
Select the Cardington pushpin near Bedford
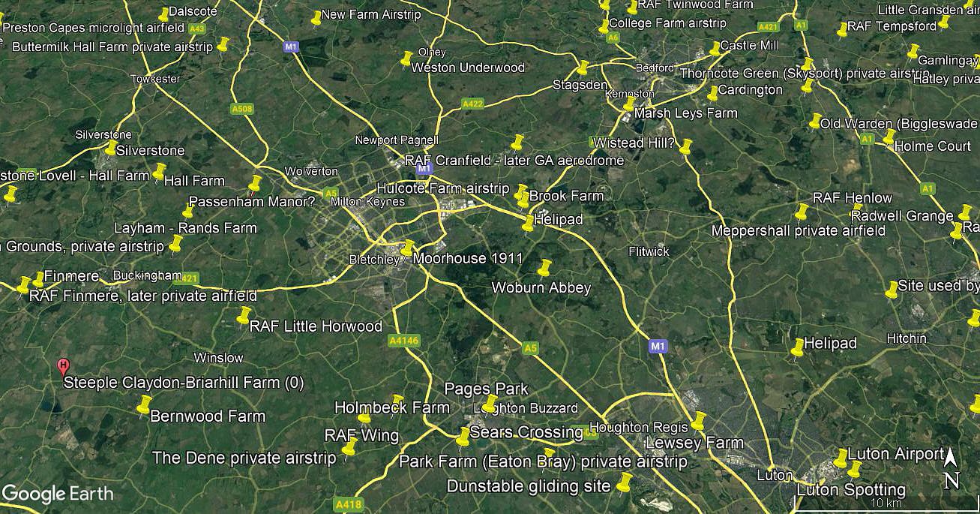(712, 92)
